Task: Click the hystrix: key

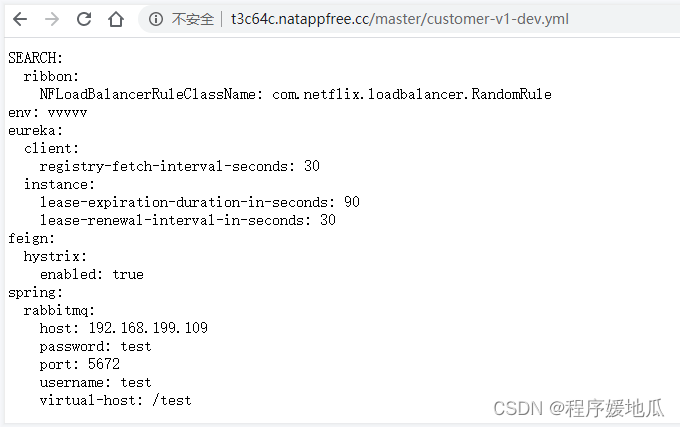Action: pos(55,257)
